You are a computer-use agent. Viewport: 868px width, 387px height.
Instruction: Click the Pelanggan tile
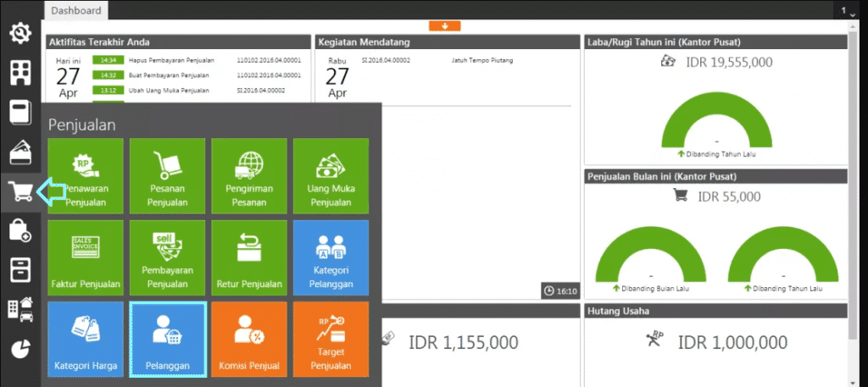point(167,339)
